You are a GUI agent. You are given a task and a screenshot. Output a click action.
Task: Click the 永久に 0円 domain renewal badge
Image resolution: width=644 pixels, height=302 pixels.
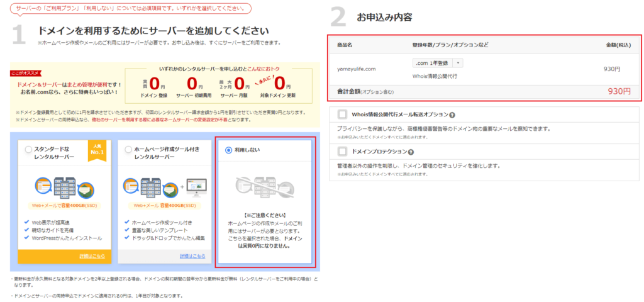click(279, 84)
